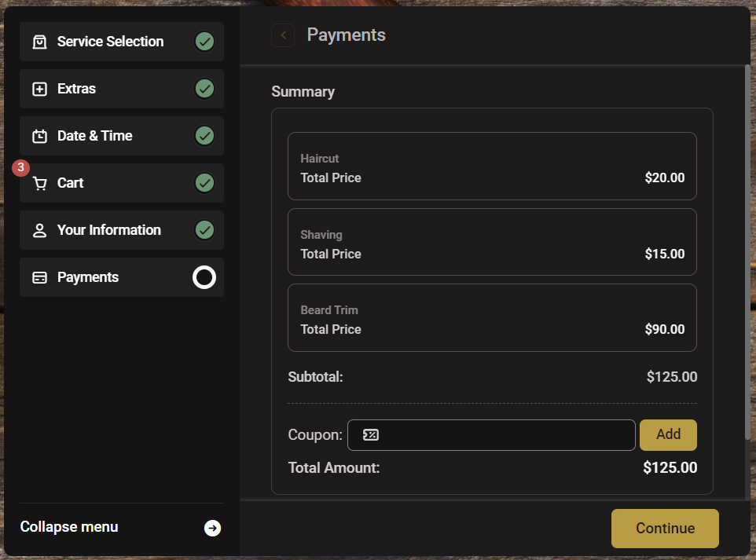Toggle the green checkmark beside Extras
Screen dimensions: 756x560
pyautogui.click(x=204, y=89)
